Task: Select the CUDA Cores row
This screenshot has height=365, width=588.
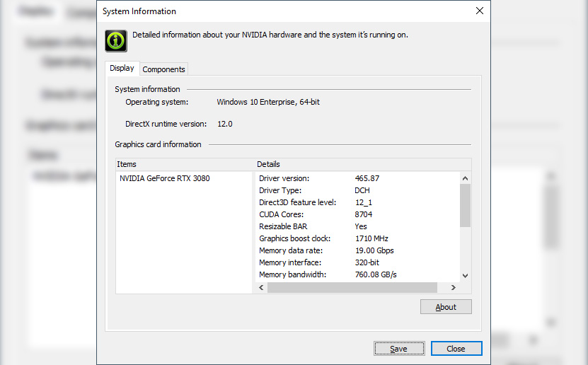Action: click(318, 215)
